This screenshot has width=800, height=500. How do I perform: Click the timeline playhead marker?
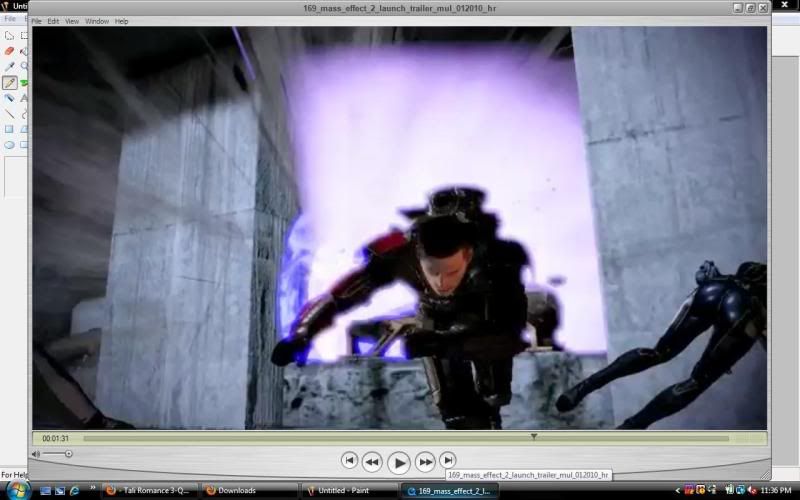coord(533,436)
